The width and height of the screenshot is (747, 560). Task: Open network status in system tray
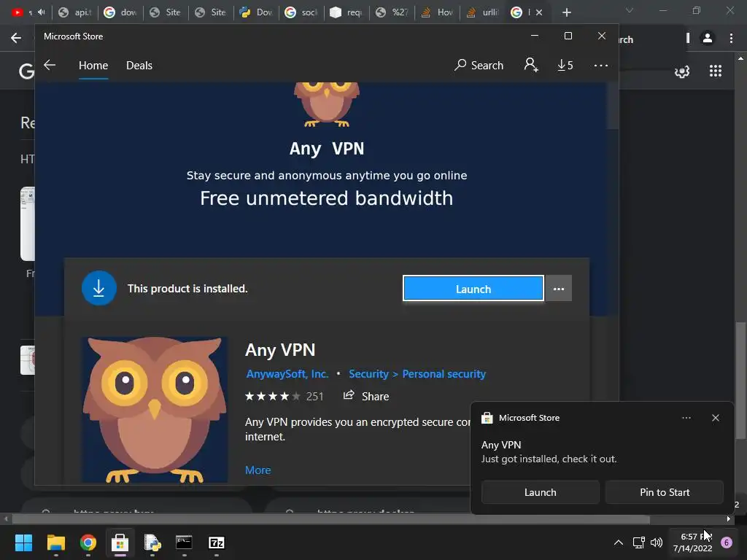(638, 542)
